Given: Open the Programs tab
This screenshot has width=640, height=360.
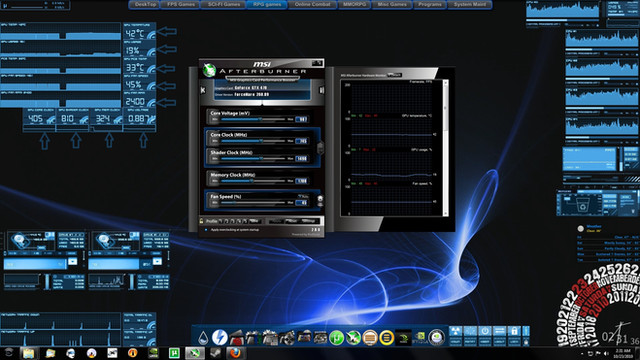Looking at the screenshot, I should 430,4.
